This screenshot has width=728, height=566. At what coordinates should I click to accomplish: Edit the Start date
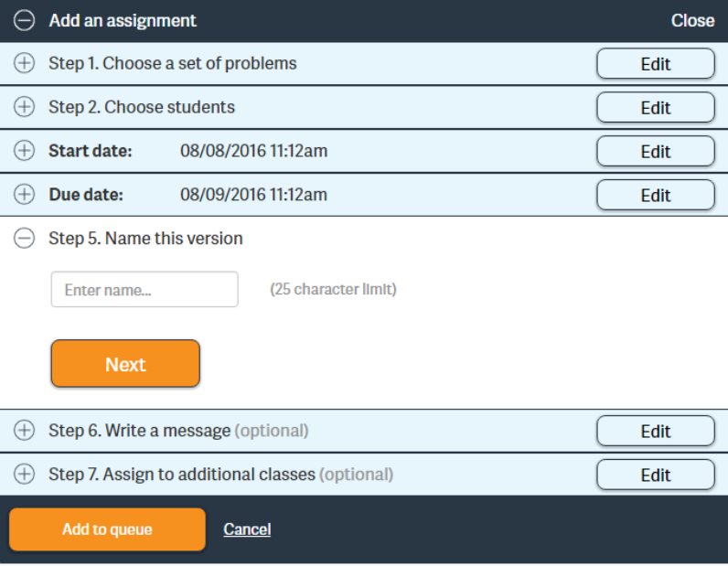[x=655, y=152]
